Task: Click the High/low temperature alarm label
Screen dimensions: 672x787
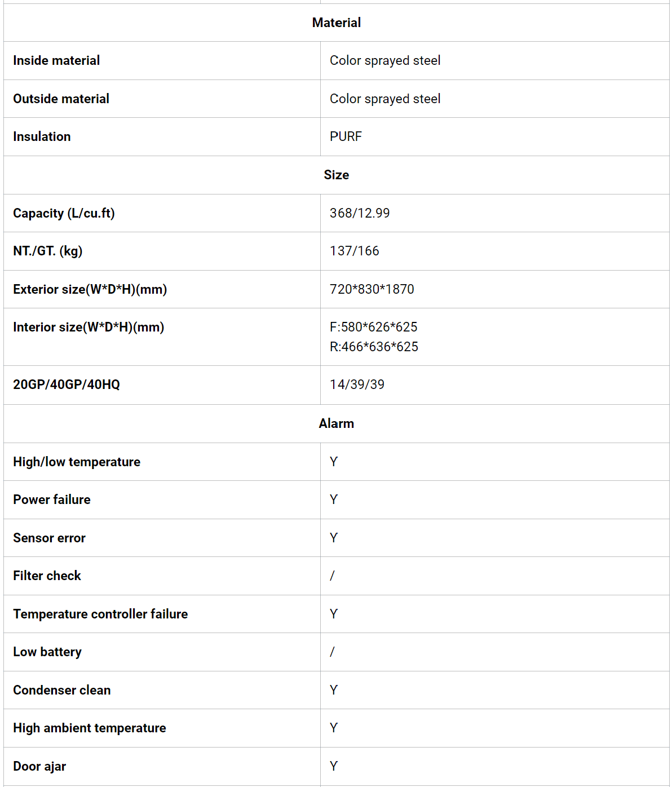Action: (x=77, y=462)
